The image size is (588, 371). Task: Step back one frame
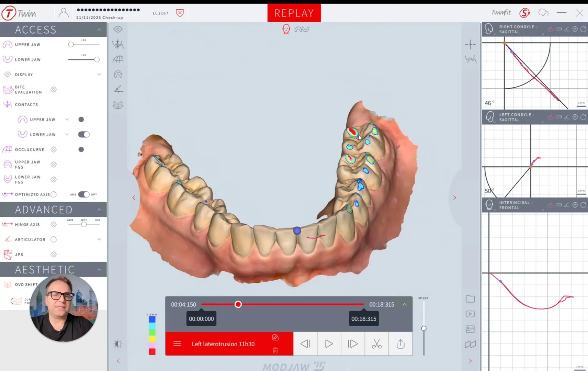pyautogui.click(x=305, y=344)
